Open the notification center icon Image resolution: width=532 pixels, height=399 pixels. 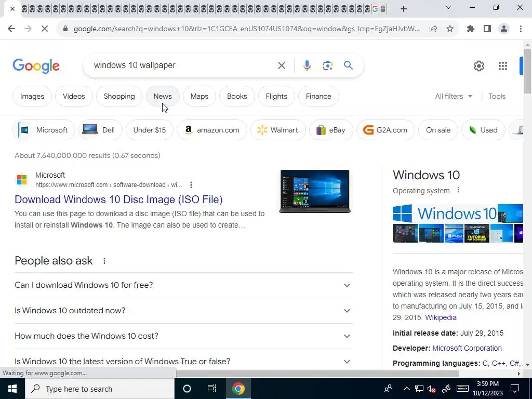(x=515, y=389)
